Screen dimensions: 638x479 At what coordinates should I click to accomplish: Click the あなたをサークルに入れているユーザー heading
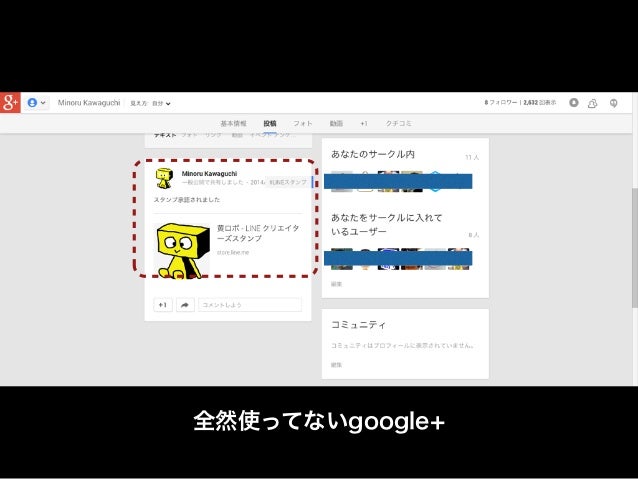click(x=387, y=225)
